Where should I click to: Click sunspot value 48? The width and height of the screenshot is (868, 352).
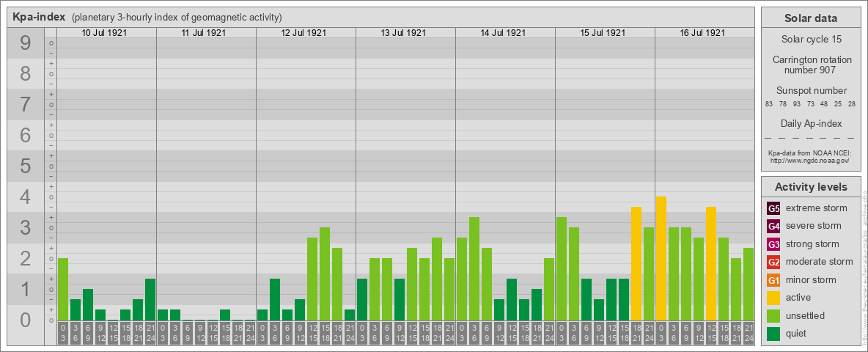coord(824,105)
